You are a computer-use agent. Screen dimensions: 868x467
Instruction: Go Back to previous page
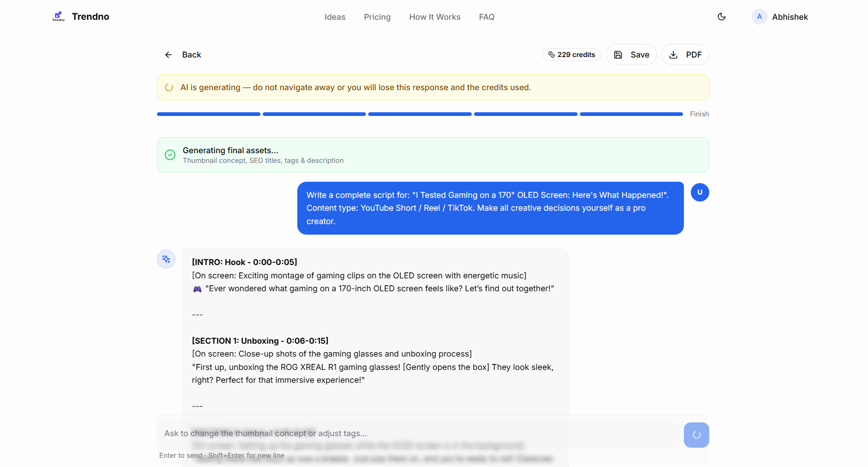click(x=183, y=55)
